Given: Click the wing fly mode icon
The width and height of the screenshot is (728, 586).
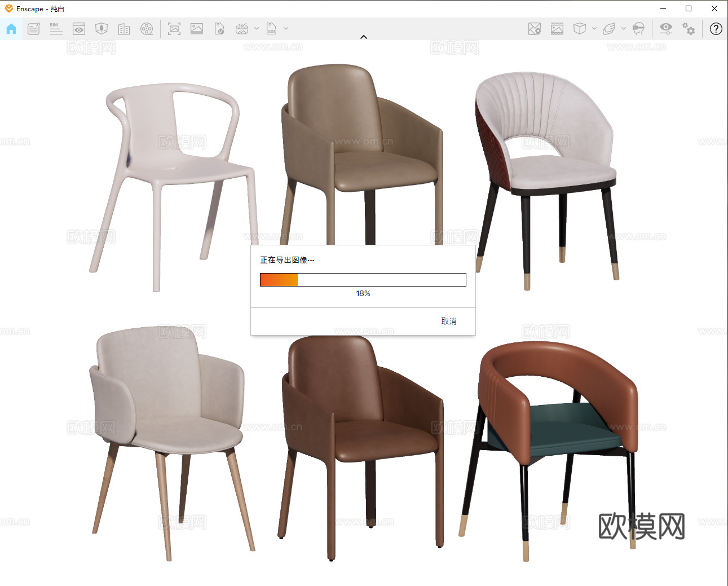Looking at the screenshot, I should [x=609, y=29].
